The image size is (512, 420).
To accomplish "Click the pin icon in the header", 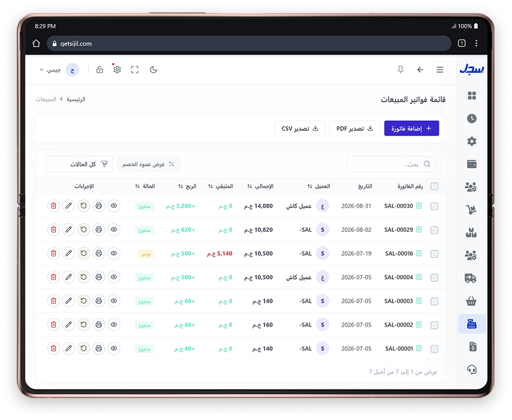I will (400, 69).
